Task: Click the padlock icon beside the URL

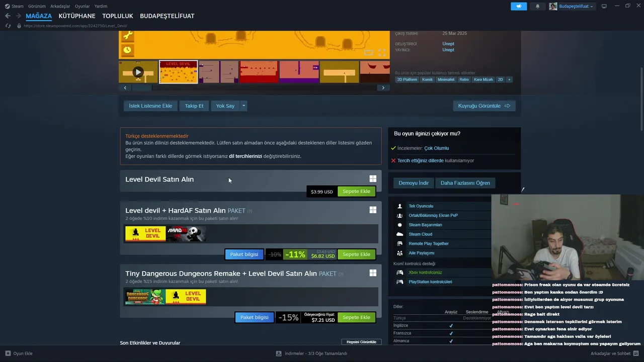Action: [19, 26]
